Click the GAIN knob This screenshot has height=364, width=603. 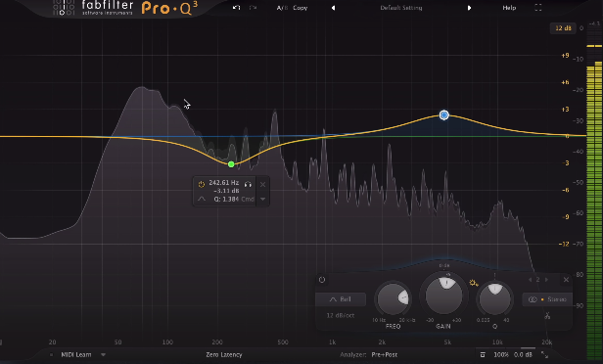(x=444, y=296)
